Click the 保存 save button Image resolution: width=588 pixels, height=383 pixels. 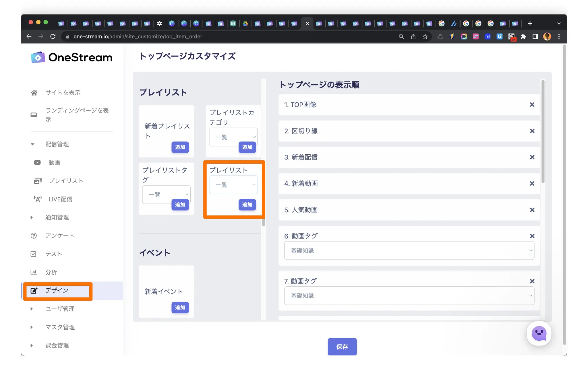click(x=342, y=347)
